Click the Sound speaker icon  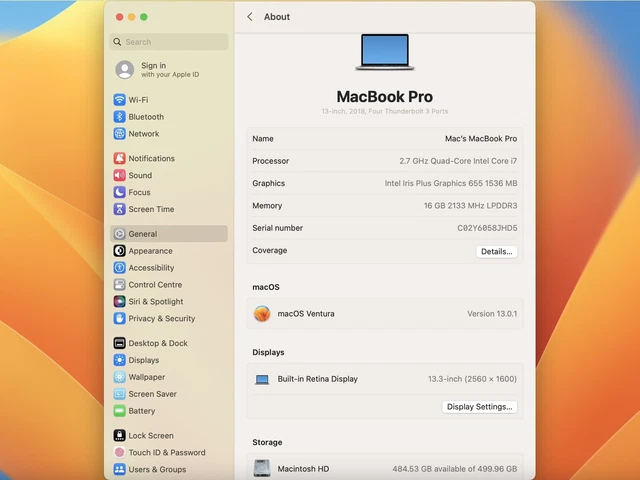pos(119,175)
